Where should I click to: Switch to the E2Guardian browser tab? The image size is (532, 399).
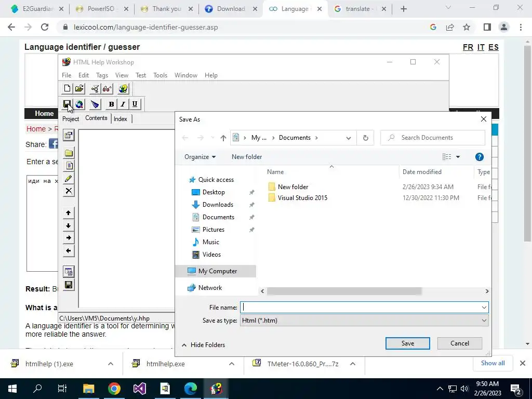coord(37,9)
